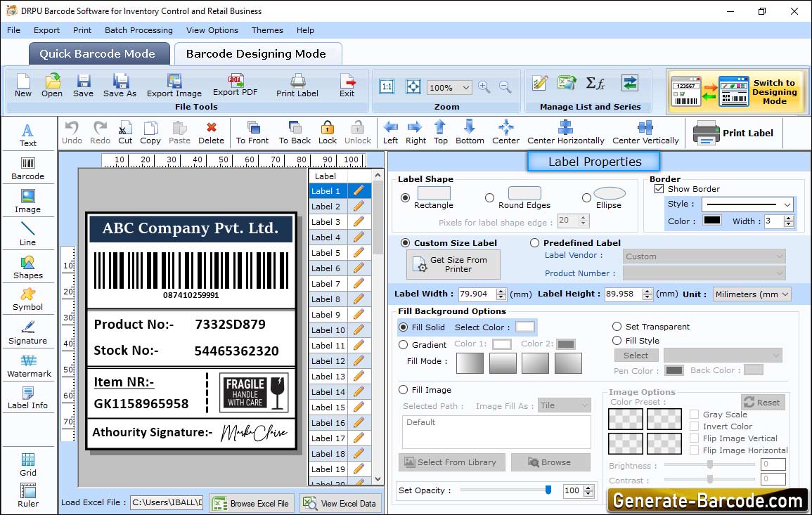Select the Shapes tool
Image resolution: width=812 pixels, height=515 pixels.
(x=28, y=268)
